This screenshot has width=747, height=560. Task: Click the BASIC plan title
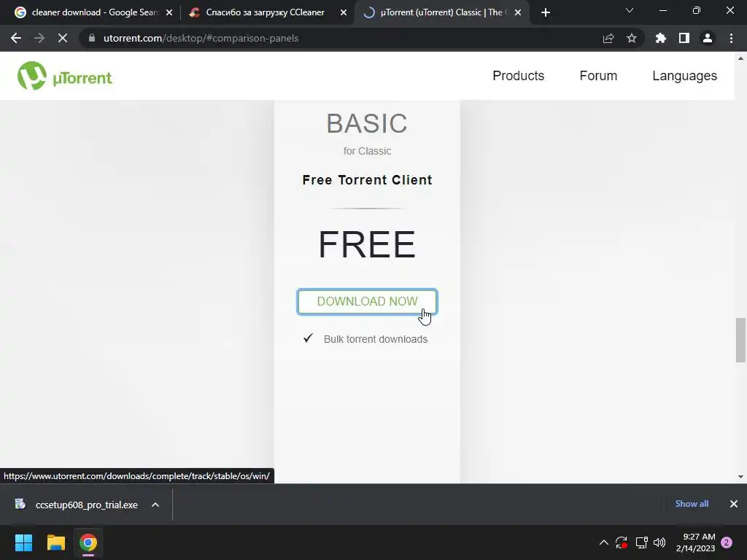click(x=367, y=123)
